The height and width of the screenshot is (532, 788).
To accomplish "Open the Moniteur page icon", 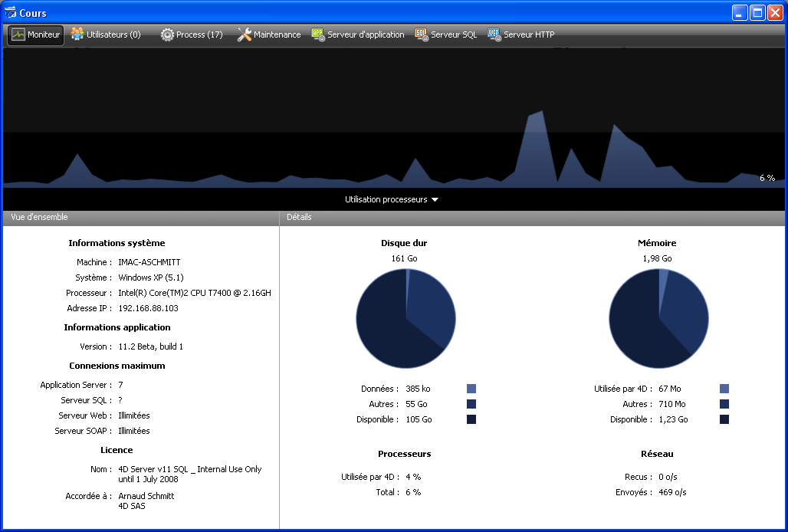I will click(18, 34).
